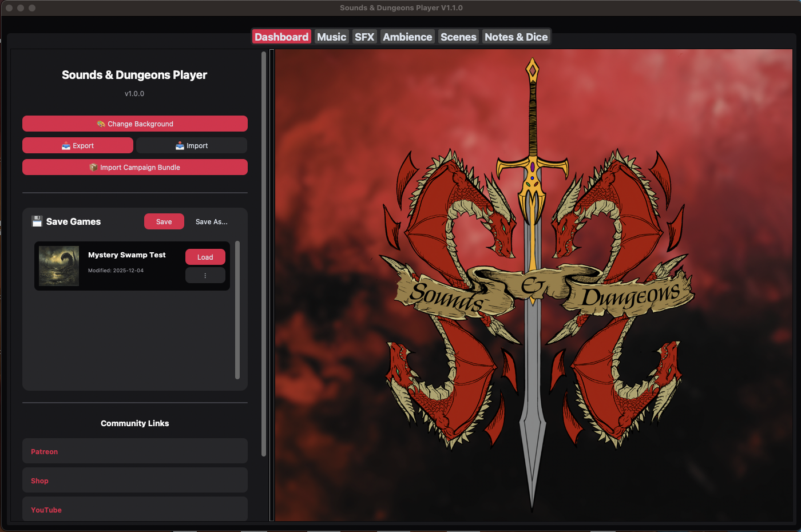Close the Sounds & Dungeons Player window
Screen dimensions: 801x532
pyautogui.click(x=9, y=8)
